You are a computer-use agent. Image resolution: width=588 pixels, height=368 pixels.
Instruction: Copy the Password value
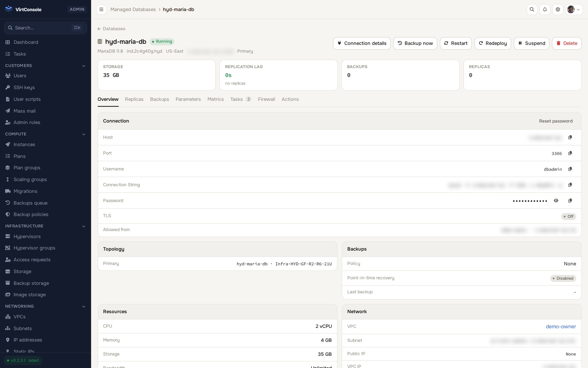(570, 201)
